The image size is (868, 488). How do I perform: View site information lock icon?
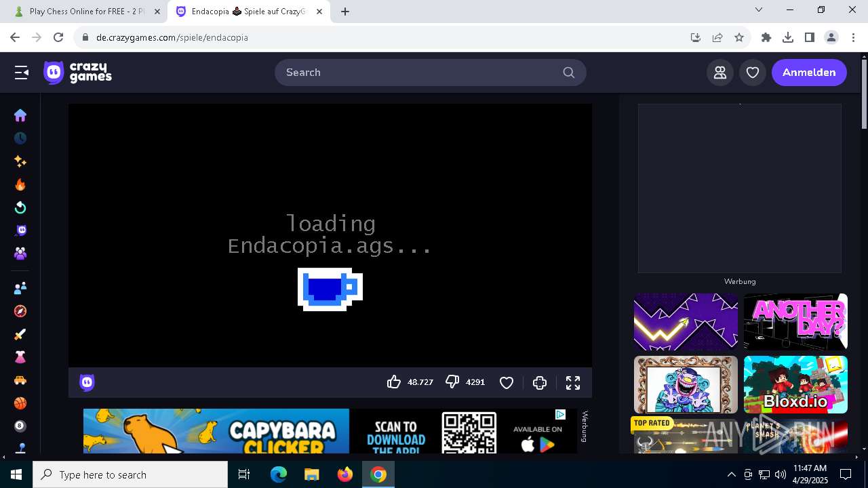(85, 37)
